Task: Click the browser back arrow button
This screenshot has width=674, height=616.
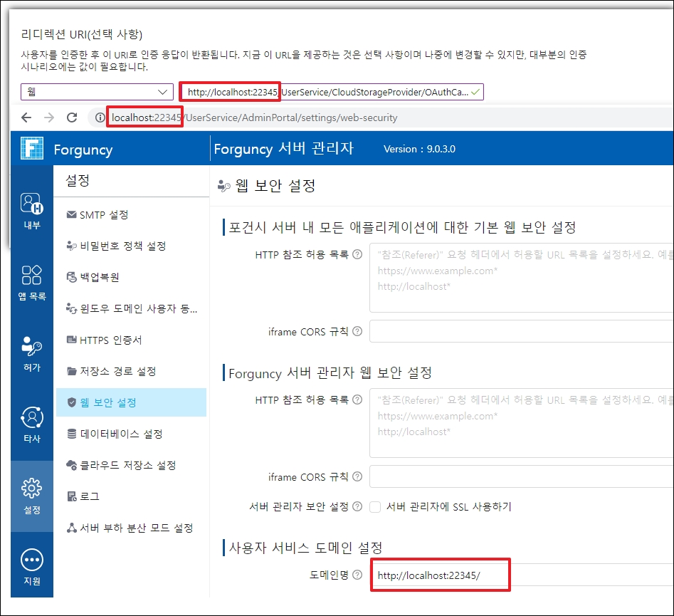Action: coord(26,118)
